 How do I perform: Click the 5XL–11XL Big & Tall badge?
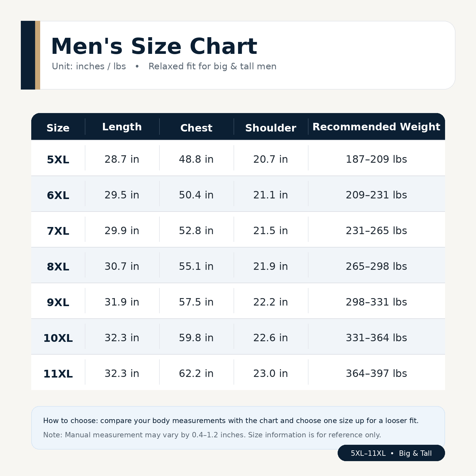[x=391, y=453]
